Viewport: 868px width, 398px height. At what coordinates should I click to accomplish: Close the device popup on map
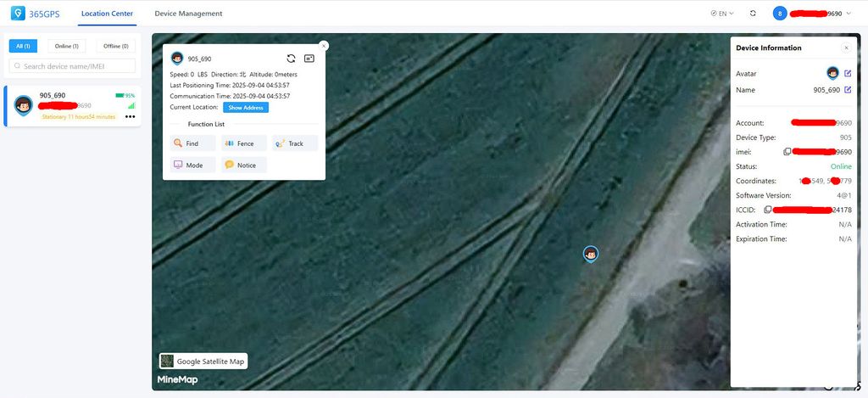click(x=324, y=46)
